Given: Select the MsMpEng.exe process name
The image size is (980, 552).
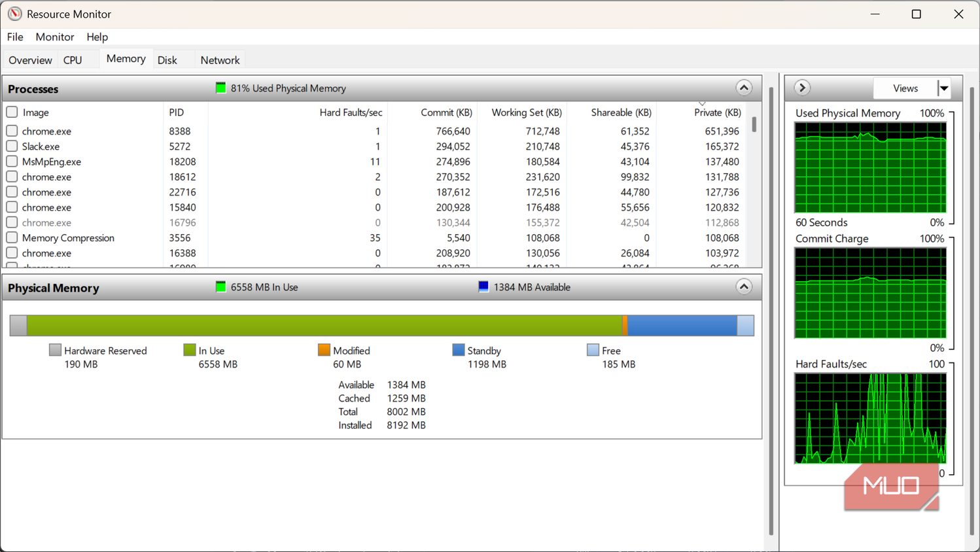Looking at the screenshot, I should [x=52, y=162].
